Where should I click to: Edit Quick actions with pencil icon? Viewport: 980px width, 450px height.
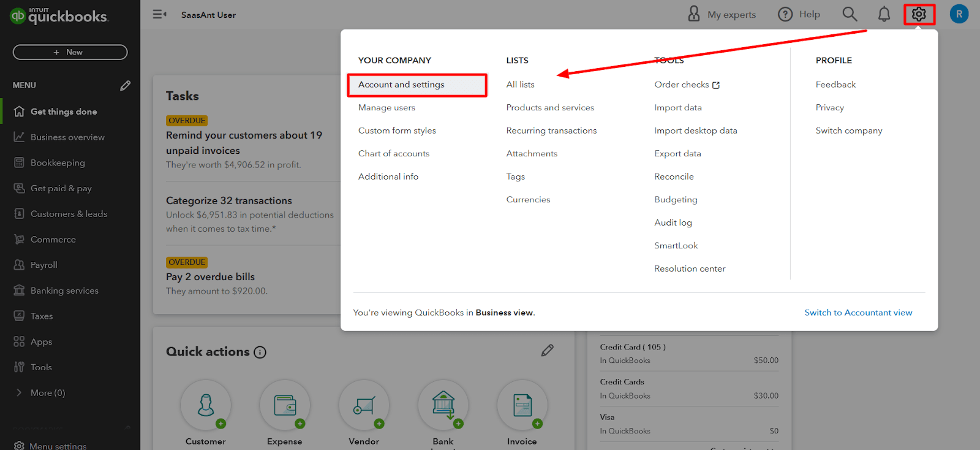548,350
